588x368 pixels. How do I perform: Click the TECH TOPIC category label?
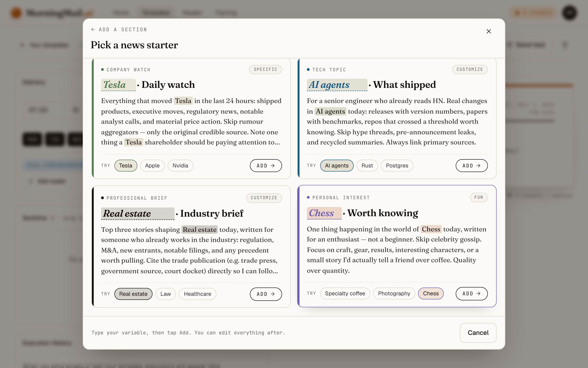(329, 70)
